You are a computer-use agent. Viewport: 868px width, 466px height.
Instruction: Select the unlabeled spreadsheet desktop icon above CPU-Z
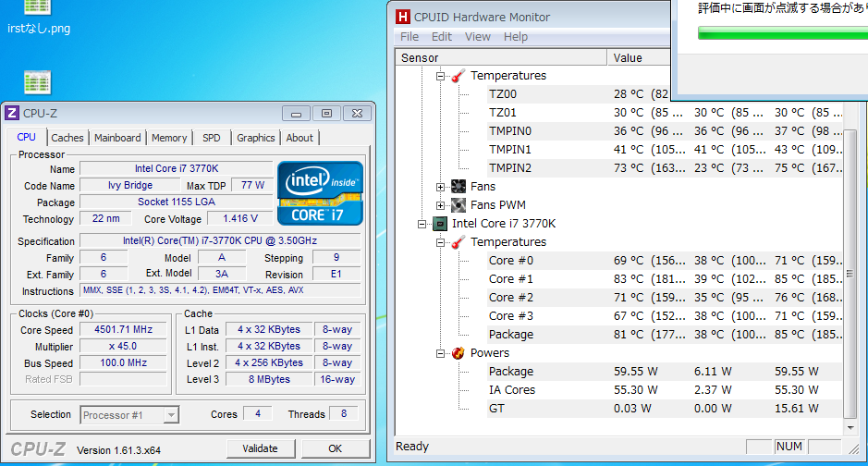pyautogui.click(x=37, y=82)
